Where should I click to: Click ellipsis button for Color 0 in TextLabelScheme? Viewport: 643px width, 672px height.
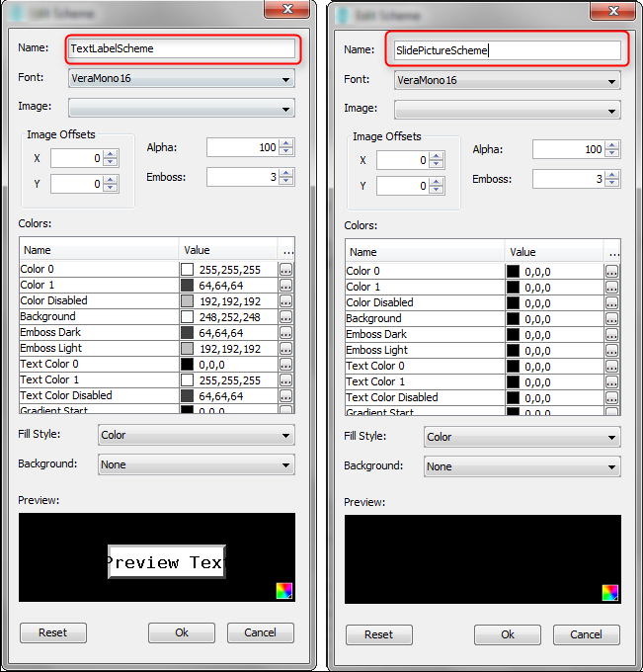[286, 269]
